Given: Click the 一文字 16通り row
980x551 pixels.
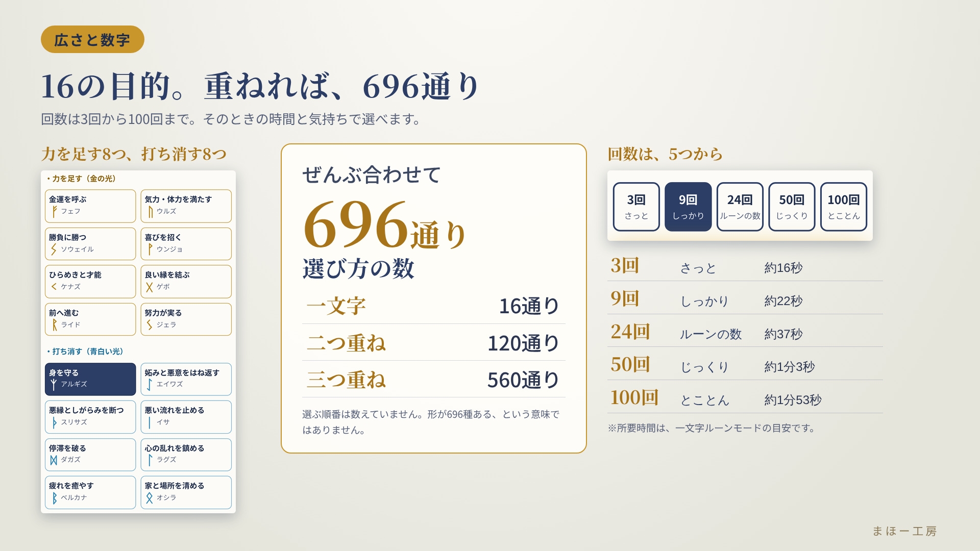Looking at the screenshot, I should click(433, 306).
